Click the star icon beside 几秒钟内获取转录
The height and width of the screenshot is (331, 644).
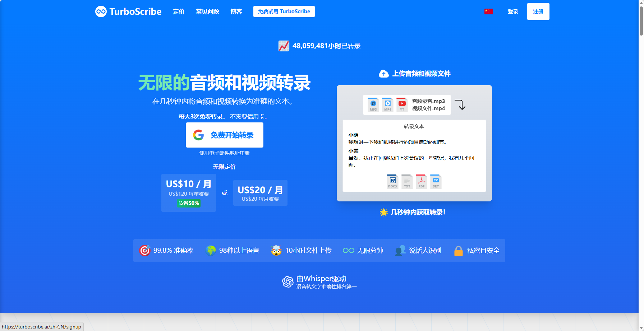click(384, 212)
